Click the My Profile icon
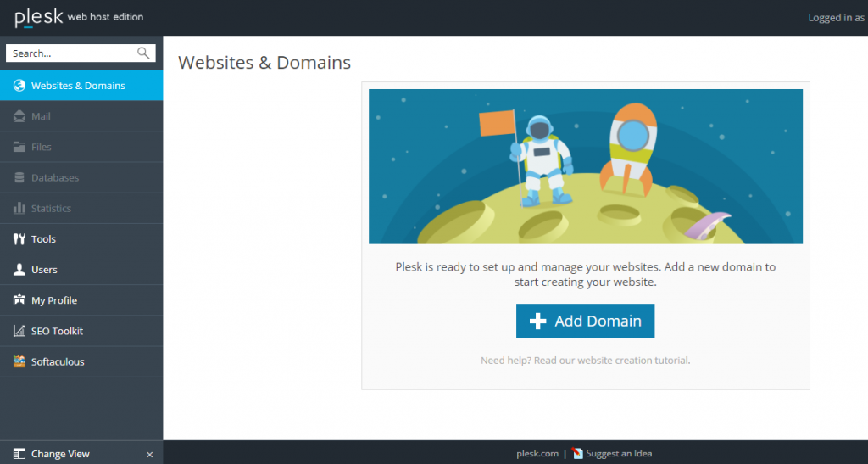The height and width of the screenshot is (464, 868). [x=19, y=300]
